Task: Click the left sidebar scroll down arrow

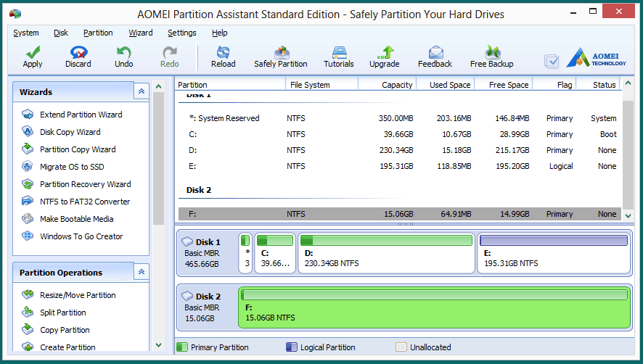Action: (159, 346)
